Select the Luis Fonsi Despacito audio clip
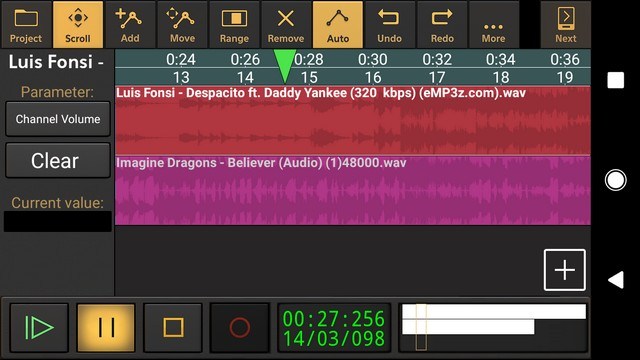Screen dimensions: 640x360 point(353,120)
